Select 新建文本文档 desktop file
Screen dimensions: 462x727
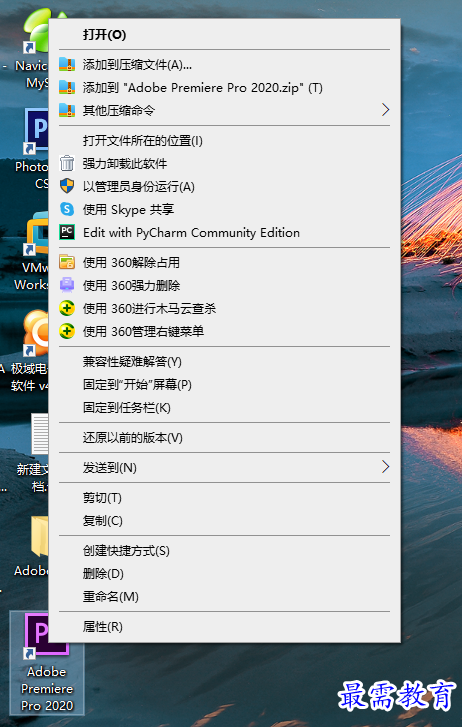(x=32, y=453)
